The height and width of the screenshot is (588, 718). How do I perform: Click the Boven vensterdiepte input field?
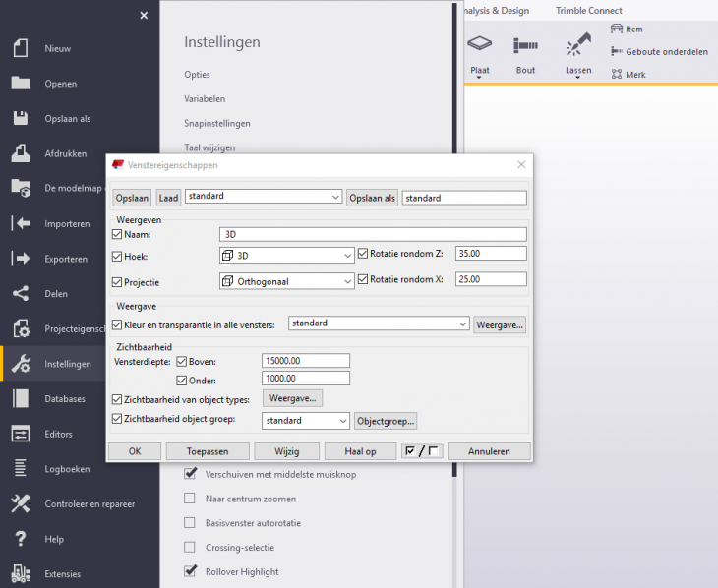(305, 361)
